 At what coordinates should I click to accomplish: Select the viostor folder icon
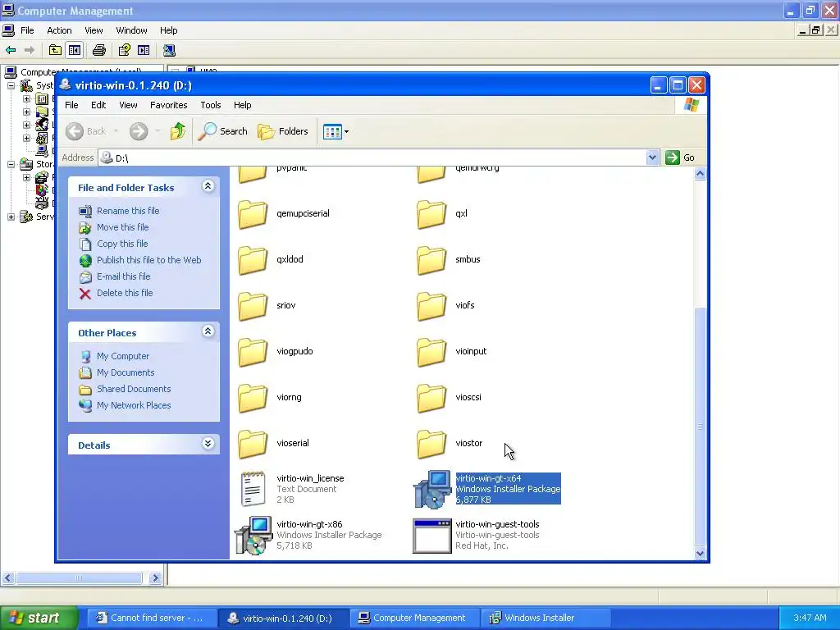431,445
